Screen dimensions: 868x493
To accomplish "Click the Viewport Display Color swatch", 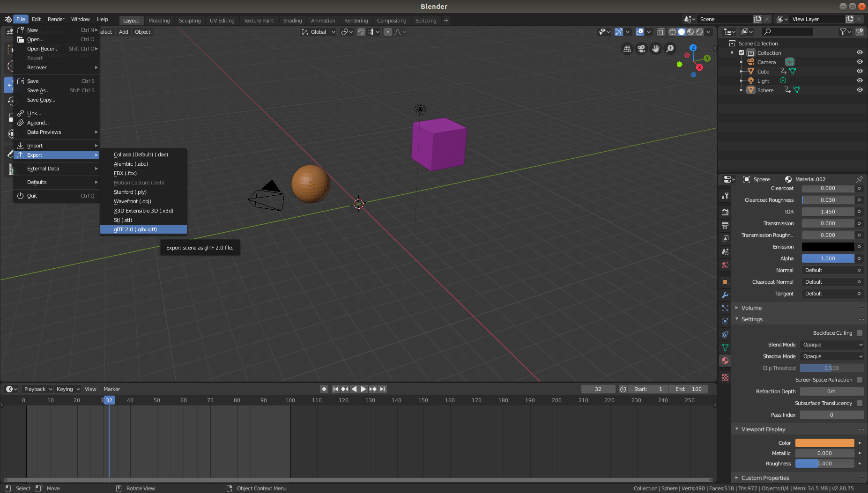I will (824, 443).
